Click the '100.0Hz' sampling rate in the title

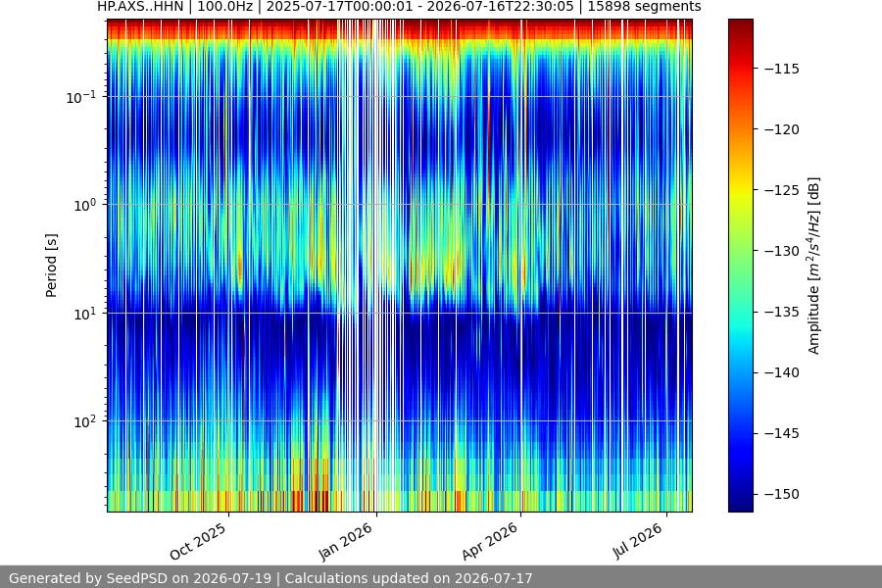point(225,7)
